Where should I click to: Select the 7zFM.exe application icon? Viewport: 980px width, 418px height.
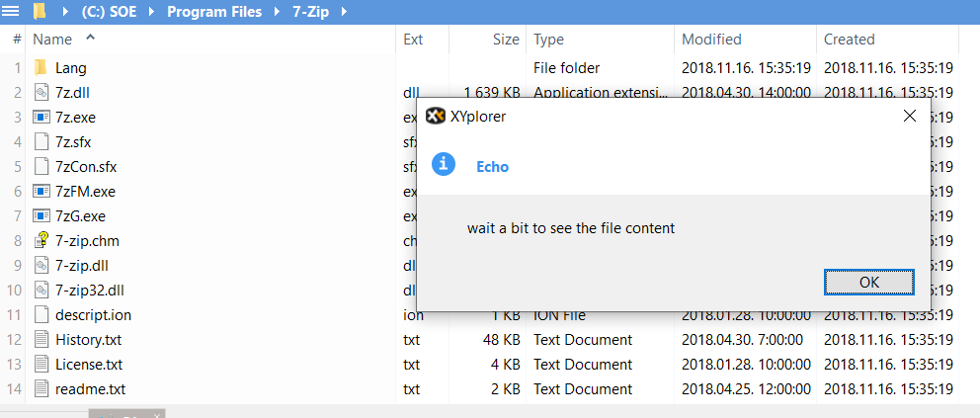[41, 192]
